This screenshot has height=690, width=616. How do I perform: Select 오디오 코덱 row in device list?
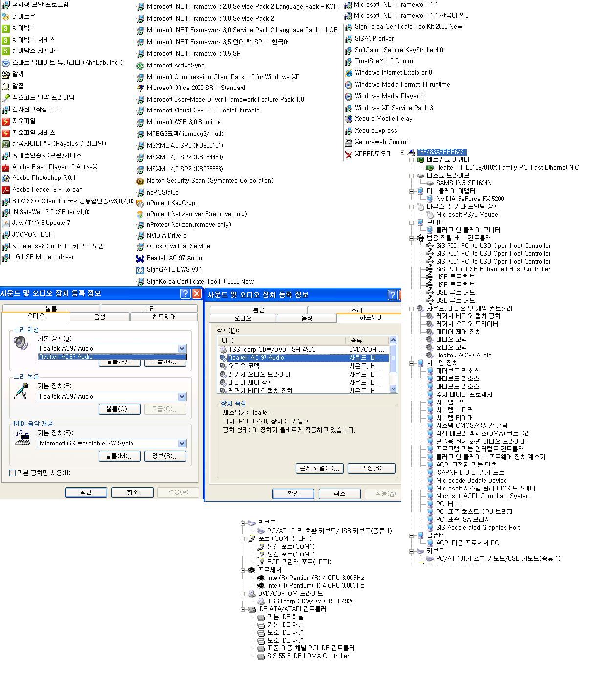click(x=303, y=366)
